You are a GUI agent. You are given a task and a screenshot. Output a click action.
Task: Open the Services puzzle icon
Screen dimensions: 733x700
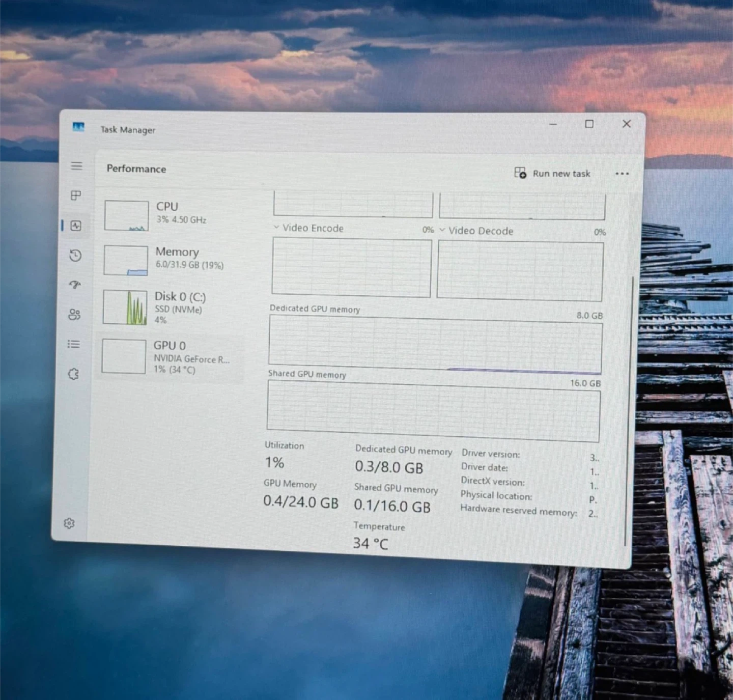pyautogui.click(x=73, y=374)
